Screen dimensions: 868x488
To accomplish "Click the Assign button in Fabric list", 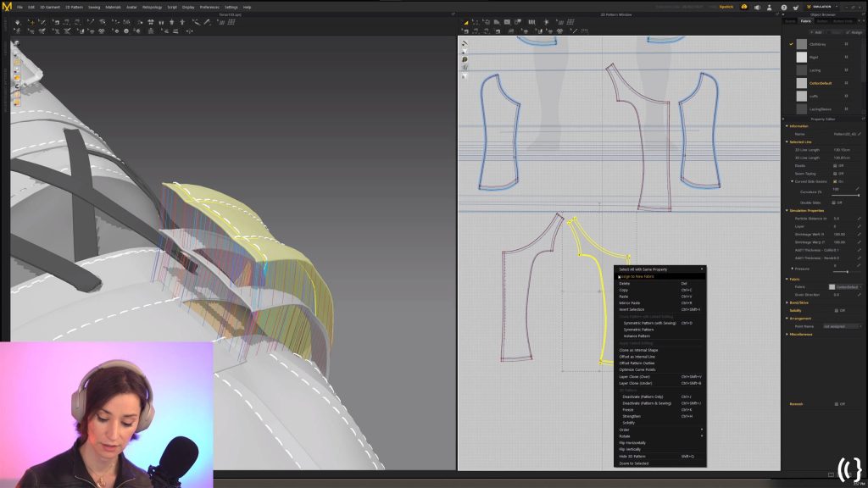I will pos(855,32).
